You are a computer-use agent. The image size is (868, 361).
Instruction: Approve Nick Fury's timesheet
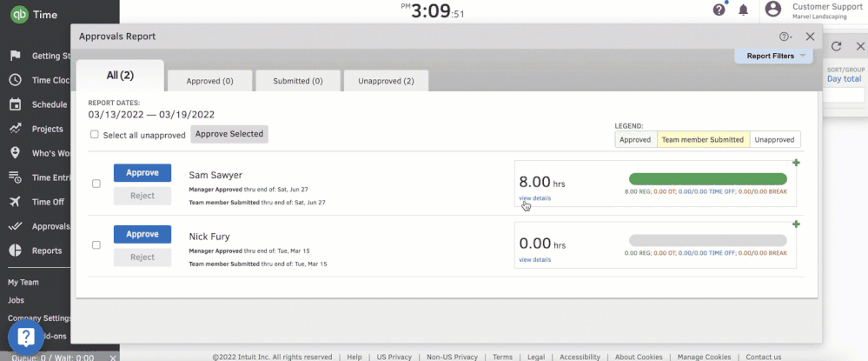(x=142, y=234)
